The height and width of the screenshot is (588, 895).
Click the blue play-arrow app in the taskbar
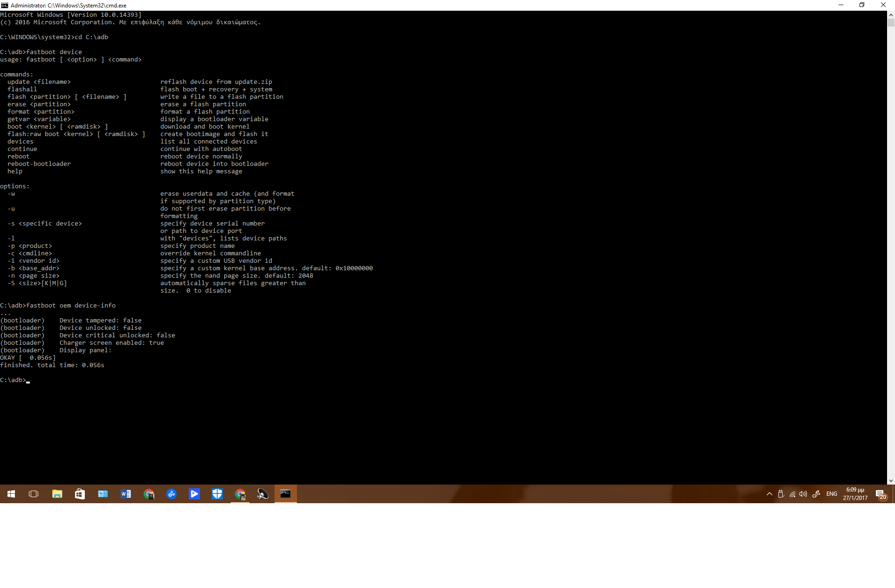click(x=194, y=494)
